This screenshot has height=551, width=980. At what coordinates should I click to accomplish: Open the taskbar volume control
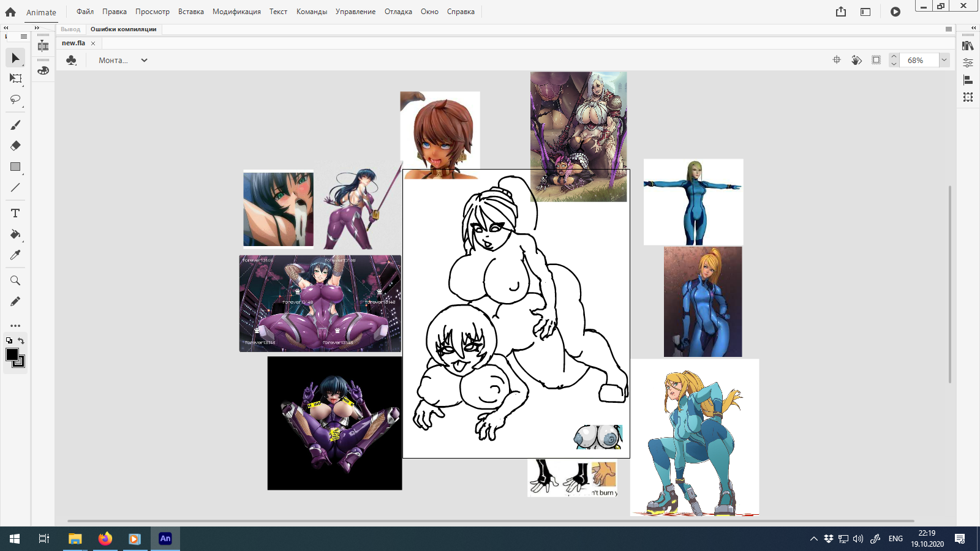pyautogui.click(x=858, y=539)
